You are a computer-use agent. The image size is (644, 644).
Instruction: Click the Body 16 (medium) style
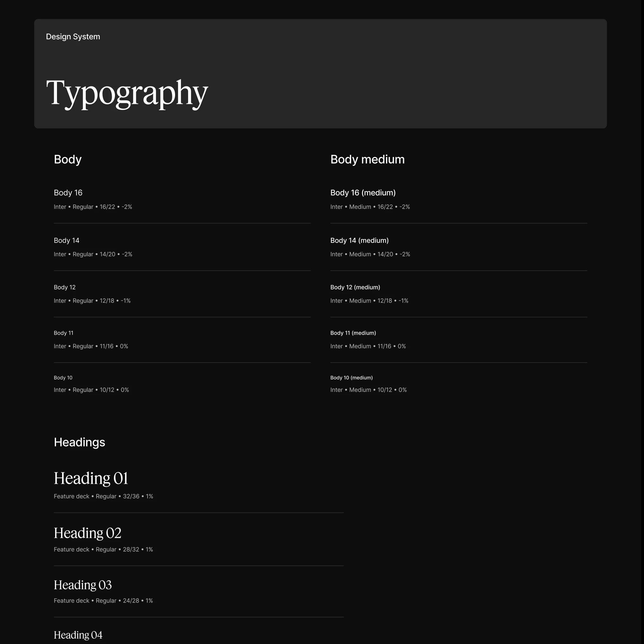tap(363, 193)
